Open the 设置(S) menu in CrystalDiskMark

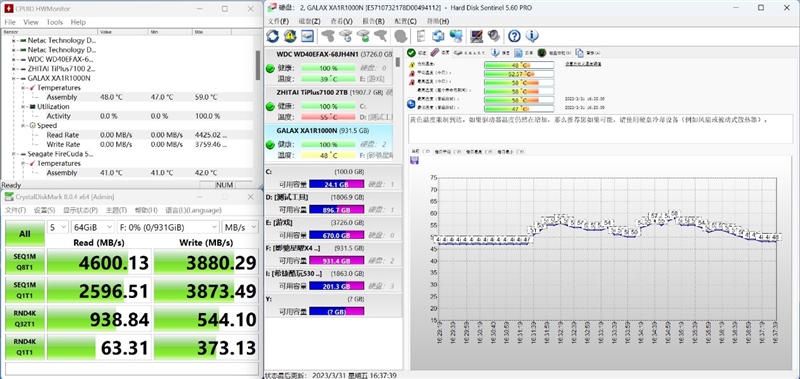click(x=44, y=210)
